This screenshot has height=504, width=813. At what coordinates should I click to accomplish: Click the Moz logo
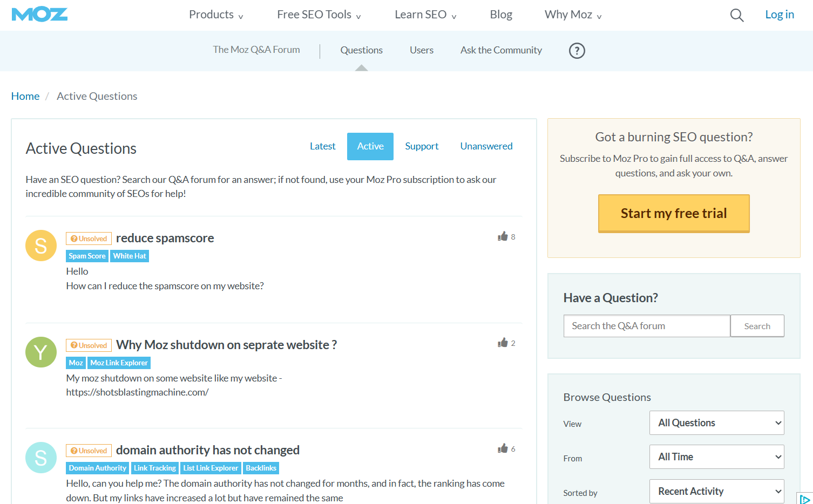pyautogui.click(x=39, y=15)
